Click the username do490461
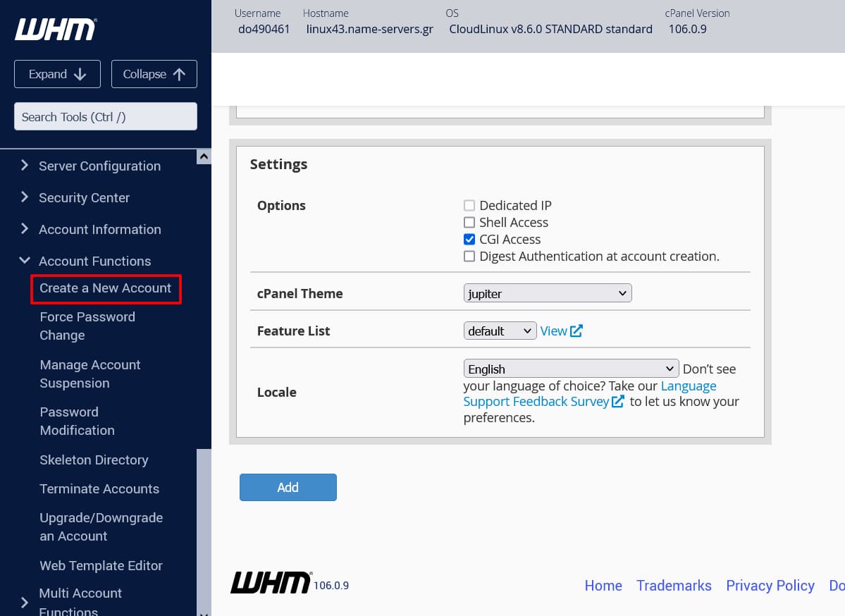 click(264, 29)
